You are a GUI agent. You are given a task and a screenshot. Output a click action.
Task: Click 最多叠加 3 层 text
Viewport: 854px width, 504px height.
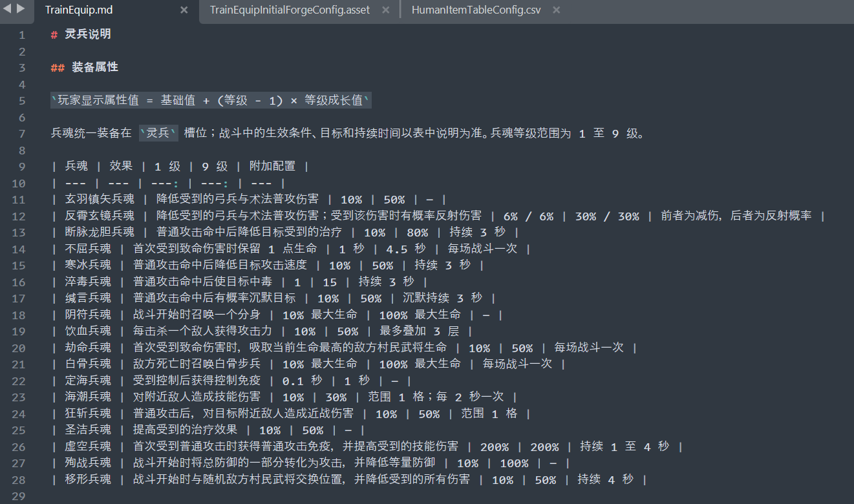[x=419, y=331]
